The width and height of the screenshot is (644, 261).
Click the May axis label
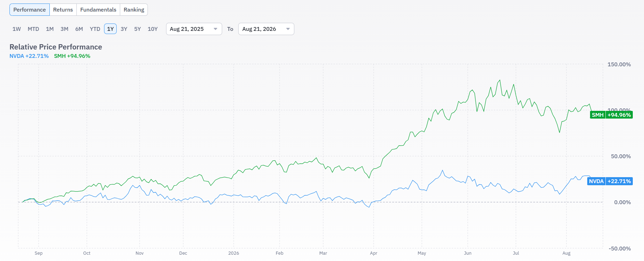(422, 253)
